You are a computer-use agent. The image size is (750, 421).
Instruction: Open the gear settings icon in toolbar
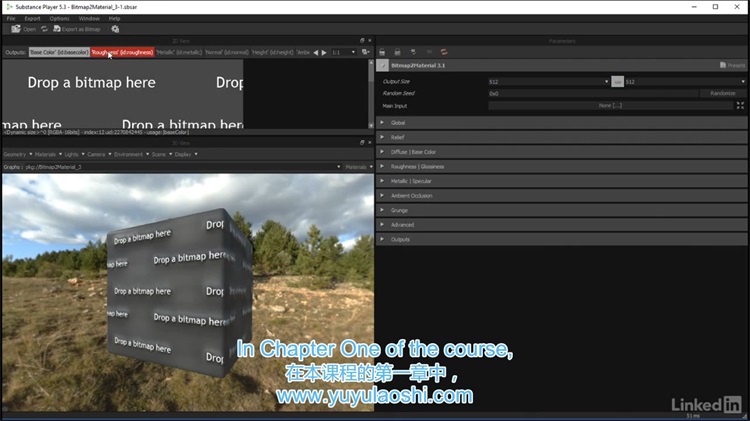pyautogui.click(x=115, y=29)
